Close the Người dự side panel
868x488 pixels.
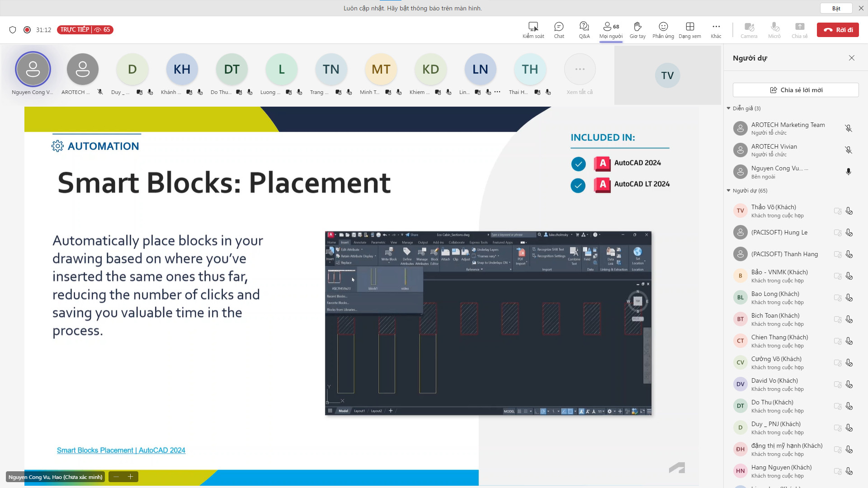(x=852, y=58)
